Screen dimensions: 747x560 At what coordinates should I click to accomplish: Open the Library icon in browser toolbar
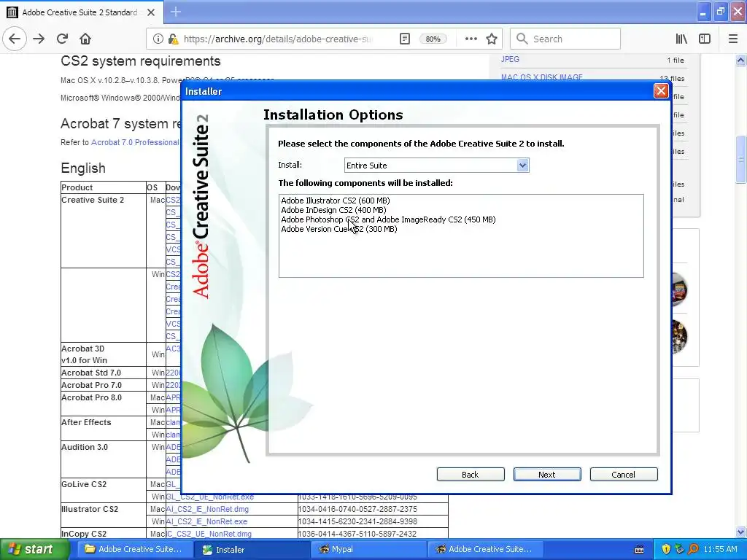tap(681, 39)
